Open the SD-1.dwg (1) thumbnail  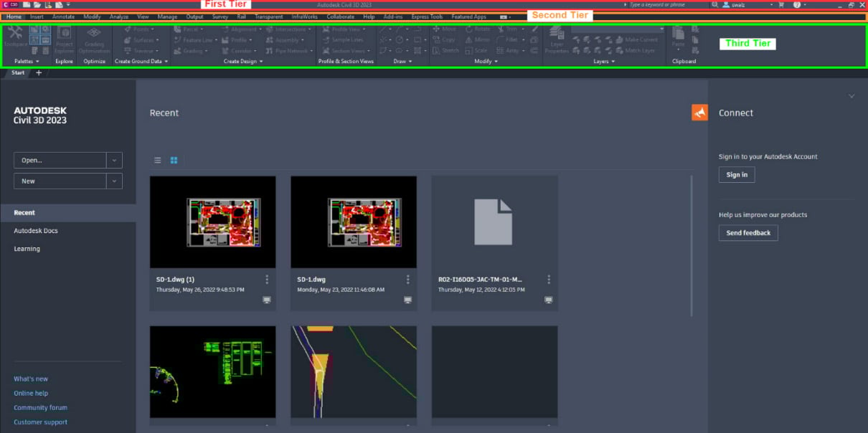click(212, 222)
